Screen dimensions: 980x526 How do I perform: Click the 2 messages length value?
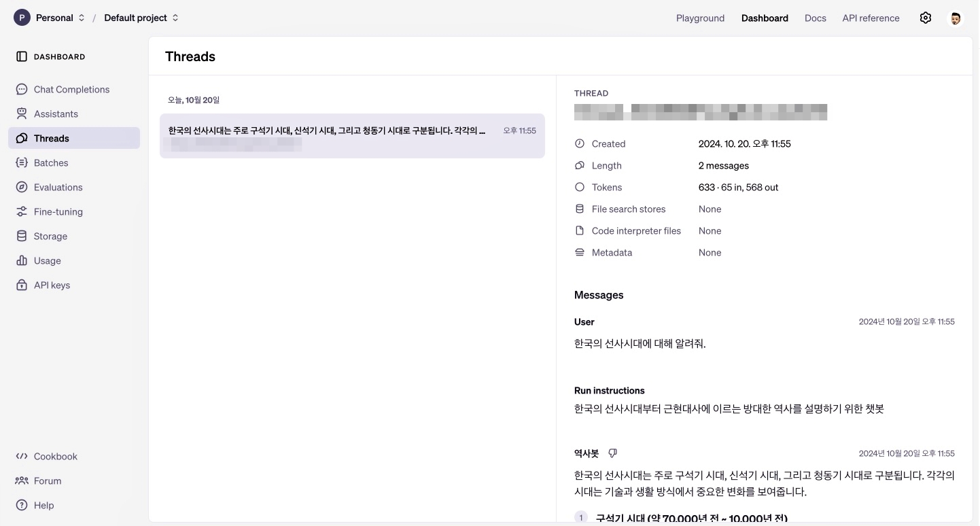[x=724, y=165]
